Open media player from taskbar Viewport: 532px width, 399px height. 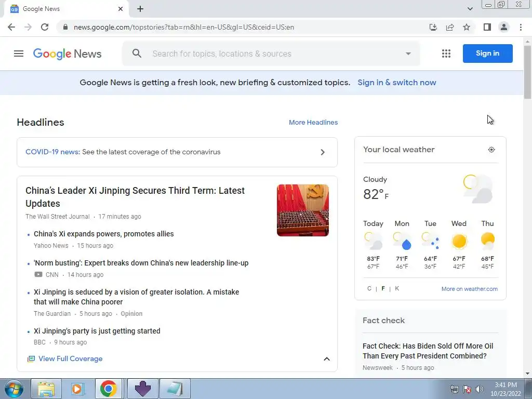[77, 389]
